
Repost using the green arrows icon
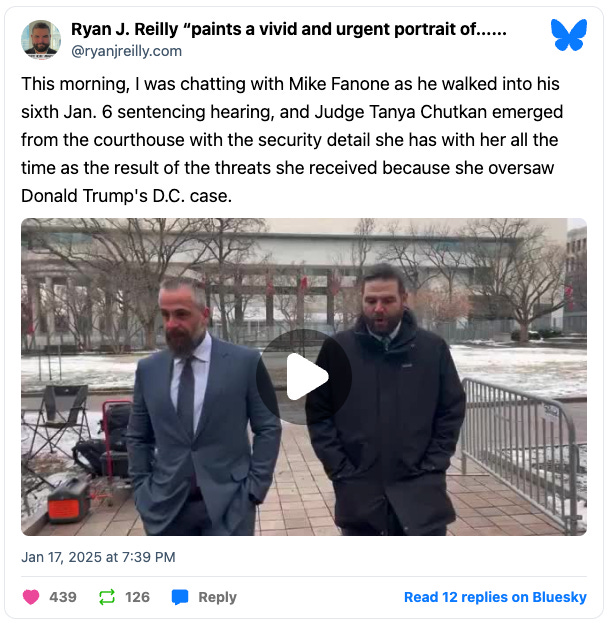pos(107,597)
